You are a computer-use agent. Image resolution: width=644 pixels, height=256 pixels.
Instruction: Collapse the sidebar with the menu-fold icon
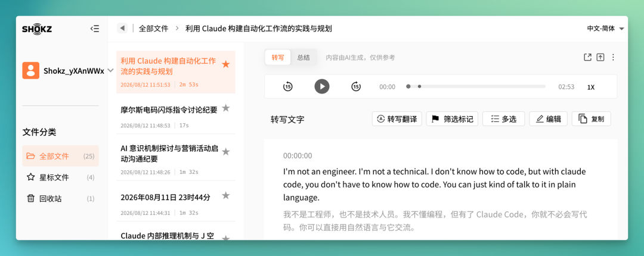(x=94, y=29)
